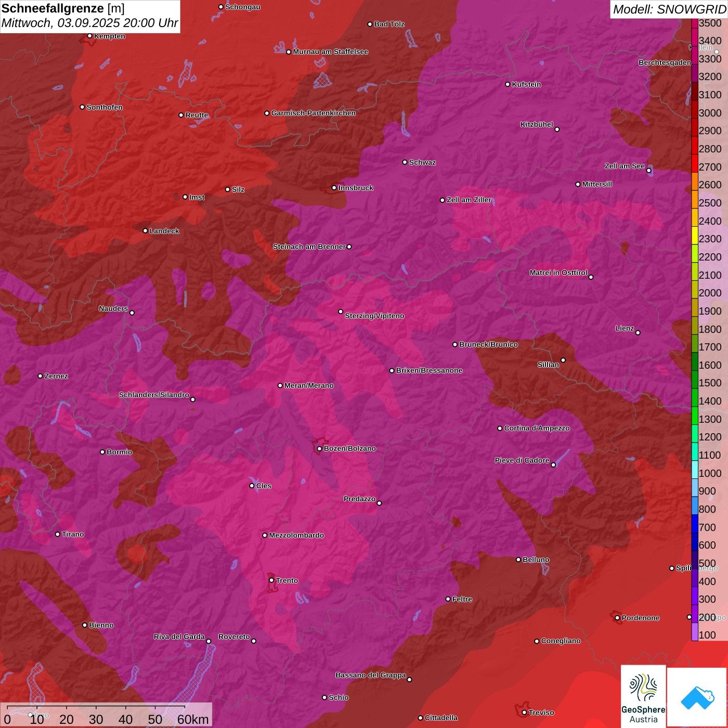The height and width of the screenshot is (728, 728).
Task: Click the Schneefallgrenze [m] title
Action: (x=63, y=8)
